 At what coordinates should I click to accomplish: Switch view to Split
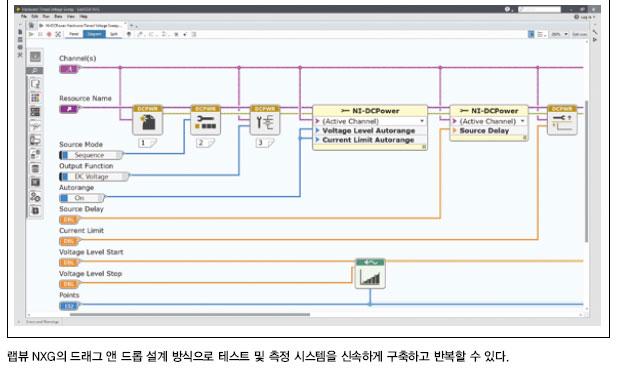[x=114, y=34]
